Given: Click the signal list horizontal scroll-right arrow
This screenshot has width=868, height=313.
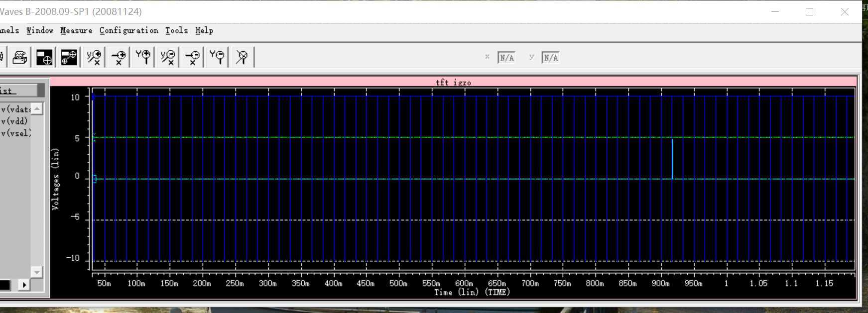Looking at the screenshot, I should pos(24,285).
